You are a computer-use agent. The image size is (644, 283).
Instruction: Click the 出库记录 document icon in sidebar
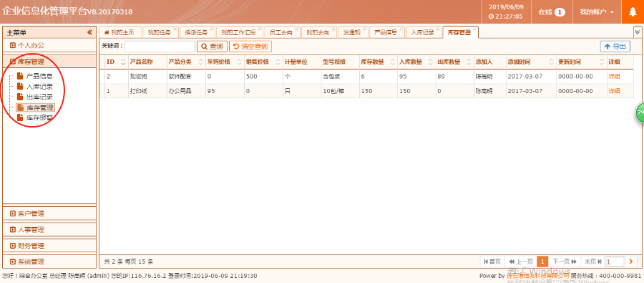click(x=20, y=97)
